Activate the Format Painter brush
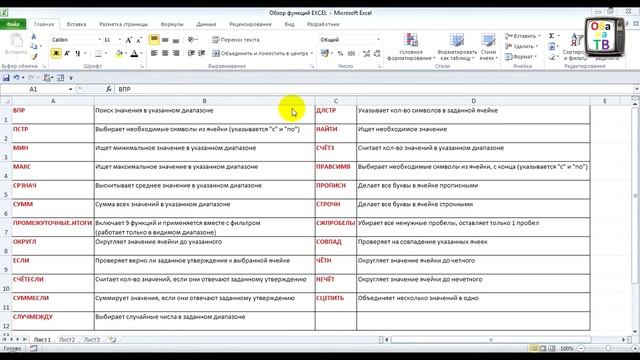640x360 pixels. 34,56
